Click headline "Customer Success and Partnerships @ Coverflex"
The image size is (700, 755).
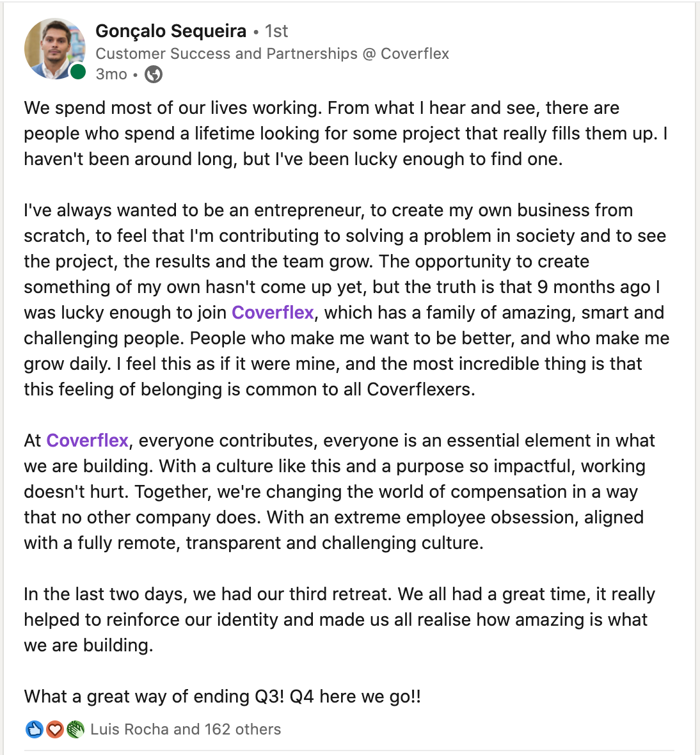click(272, 54)
